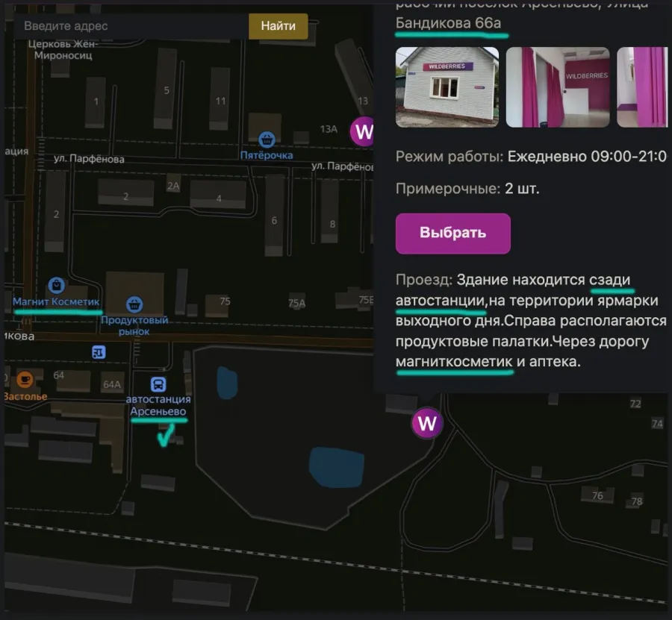Screen dimensions: 672x620
Task: Click the автостанция Арсеньево label
Action: (158, 405)
